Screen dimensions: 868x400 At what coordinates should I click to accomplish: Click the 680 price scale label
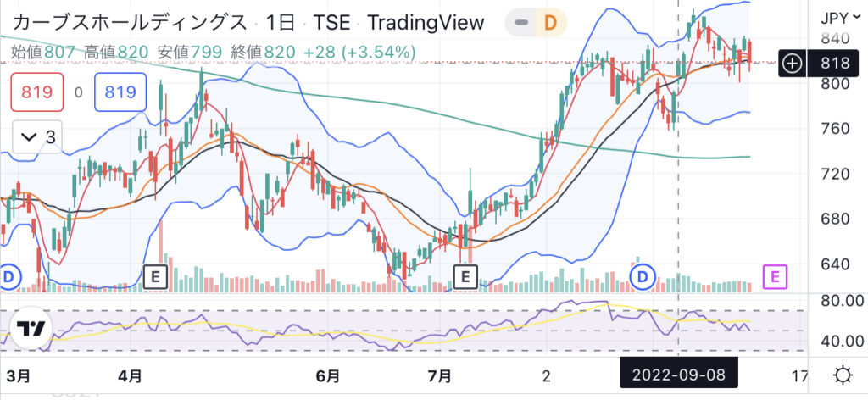point(835,219)
